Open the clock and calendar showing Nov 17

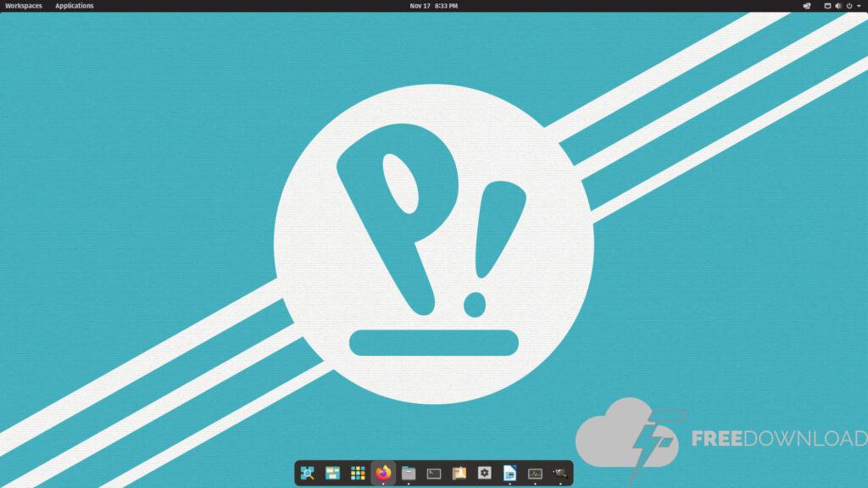(x=433, y=6)
